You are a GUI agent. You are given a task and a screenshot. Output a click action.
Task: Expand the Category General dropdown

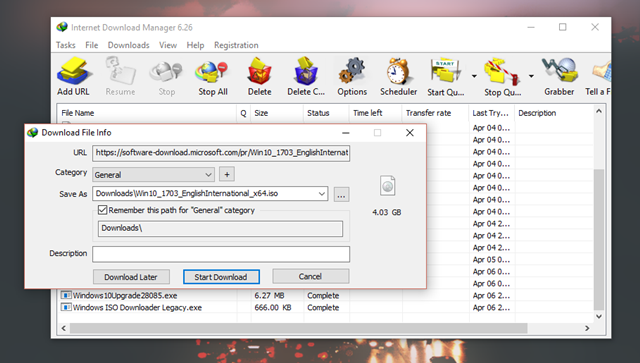coord(208,175)
